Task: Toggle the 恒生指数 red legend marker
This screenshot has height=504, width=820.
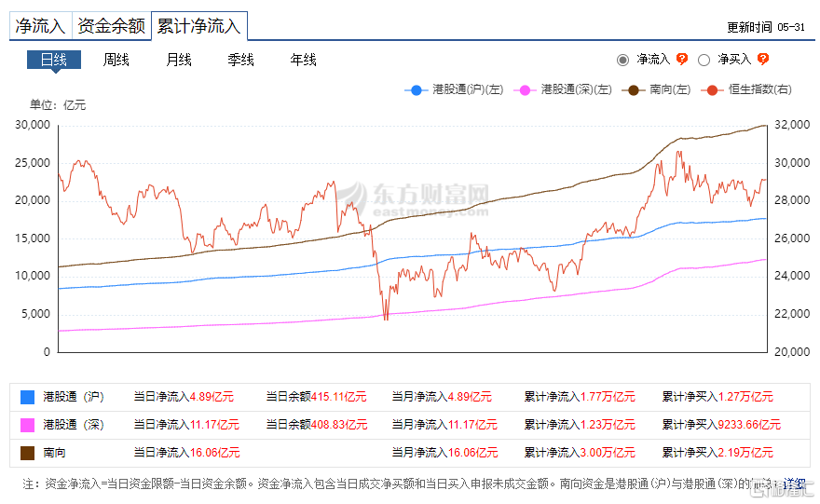Action: point(713,90)
